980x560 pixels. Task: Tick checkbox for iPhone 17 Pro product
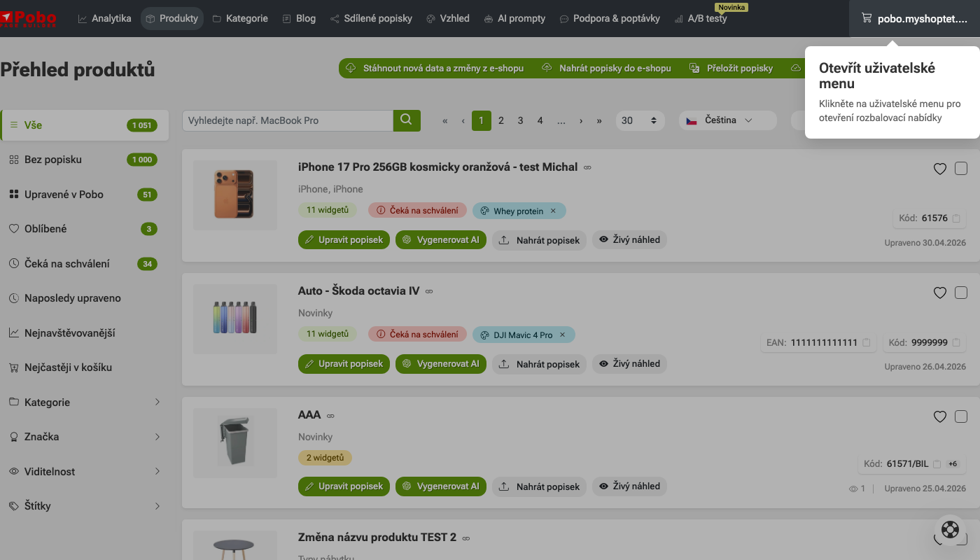click(961, 168)
